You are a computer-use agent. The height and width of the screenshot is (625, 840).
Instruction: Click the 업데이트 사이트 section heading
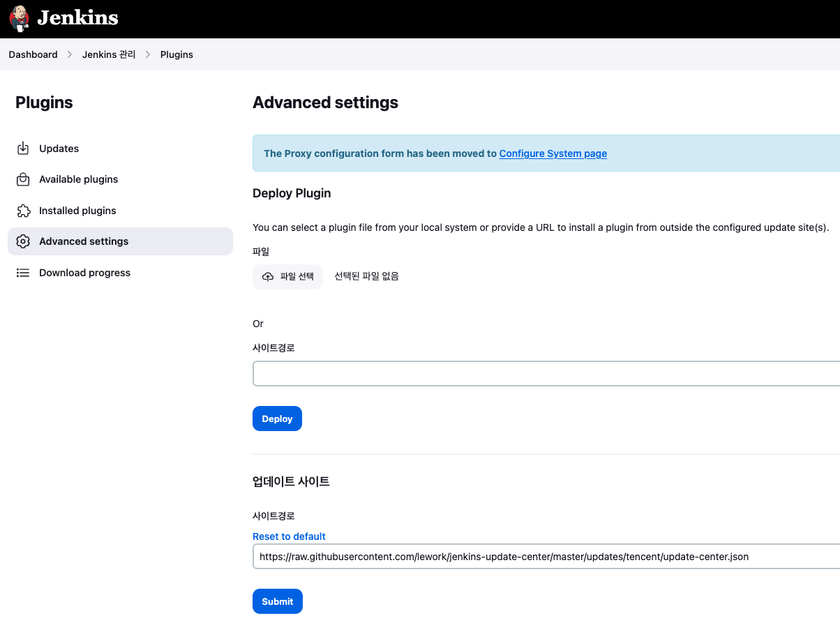click(291, 481)
